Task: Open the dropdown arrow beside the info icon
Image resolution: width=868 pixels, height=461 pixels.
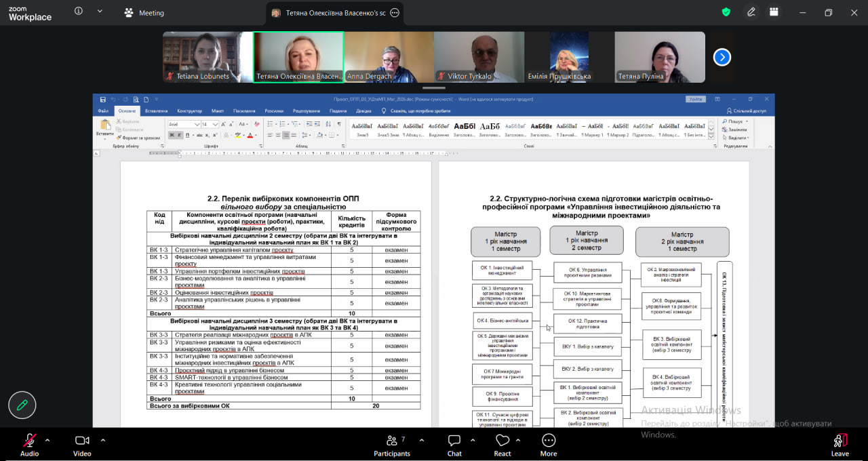Action: (100, 12)
